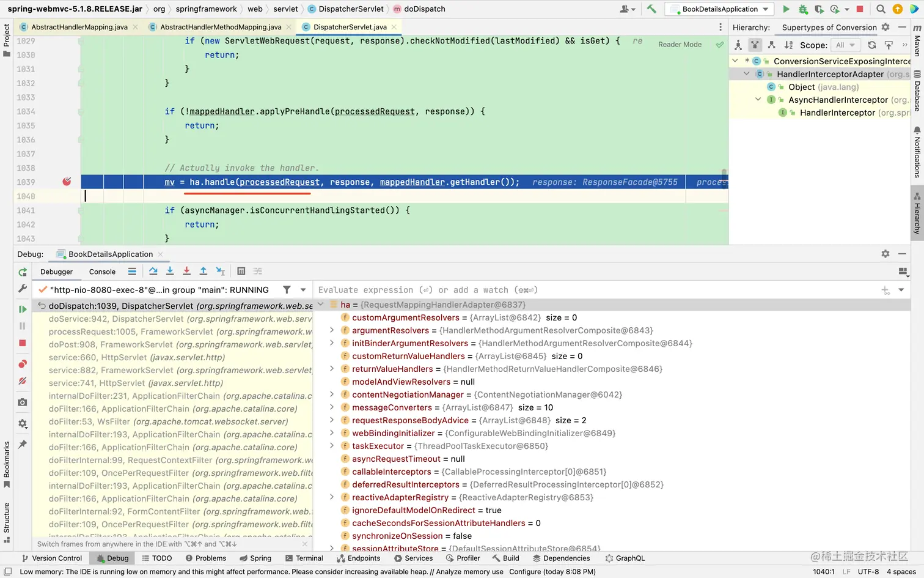Collapse AsyncHandlerInterceptor hierarchy node
Viewport: 924px width, 578px height.
click(758, 100)
